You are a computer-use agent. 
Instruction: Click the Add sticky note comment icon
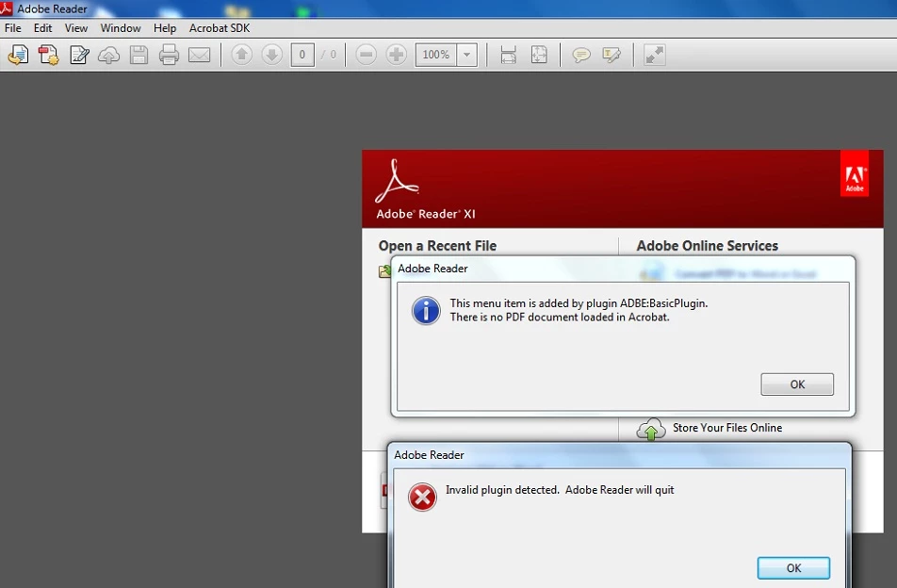tap(581, 55)
